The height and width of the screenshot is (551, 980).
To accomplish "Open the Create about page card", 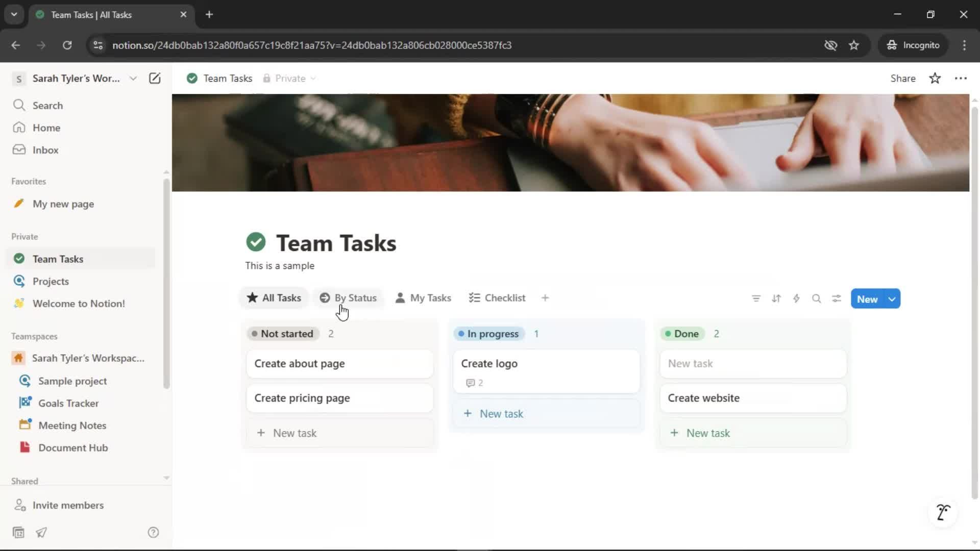I will [339, 364].
